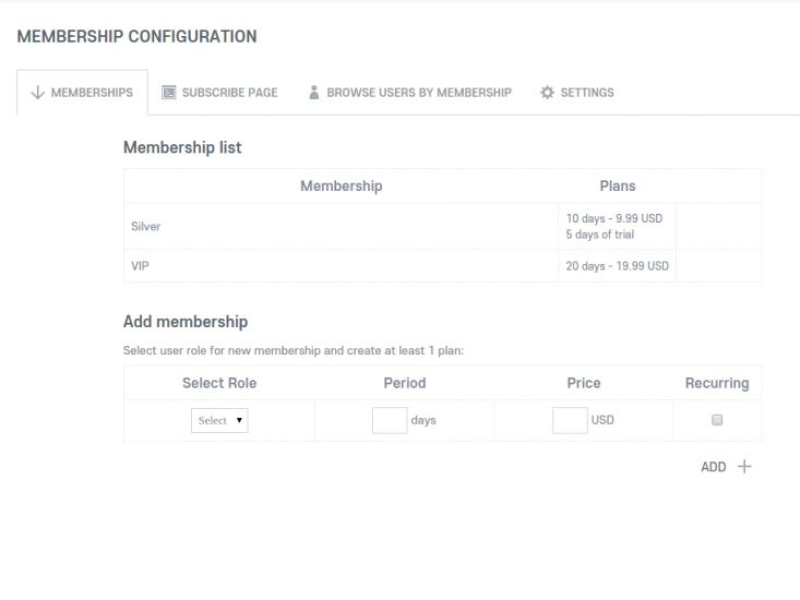
Task: Click the ADD text button
Action: click(x=714, y=467)
